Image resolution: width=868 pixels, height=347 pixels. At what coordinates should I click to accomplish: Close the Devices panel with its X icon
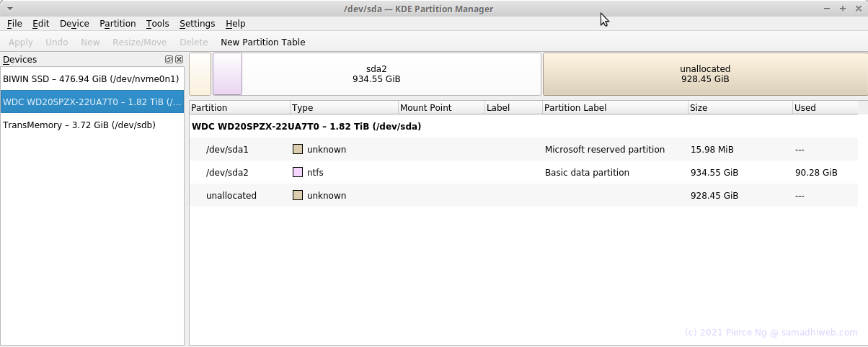(179, 60)
